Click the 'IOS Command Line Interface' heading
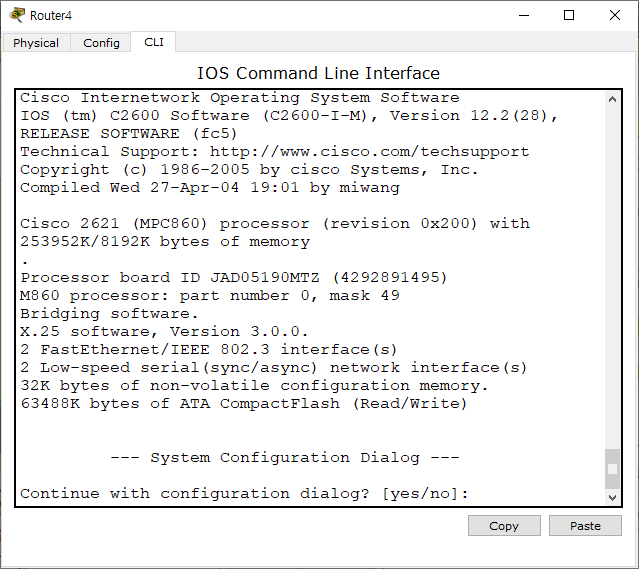639x569 pixels. (319, 73)
